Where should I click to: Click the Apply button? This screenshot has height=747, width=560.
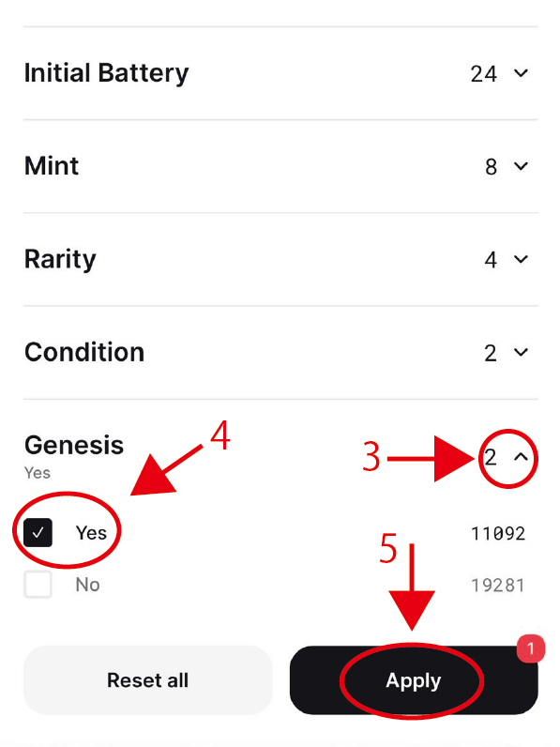click(x=414, y=680)
